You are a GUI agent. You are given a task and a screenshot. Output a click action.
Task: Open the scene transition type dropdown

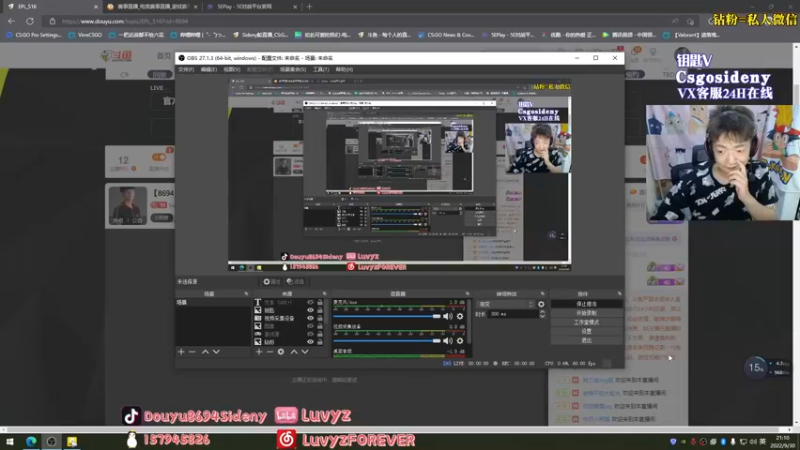pos(506,304)
